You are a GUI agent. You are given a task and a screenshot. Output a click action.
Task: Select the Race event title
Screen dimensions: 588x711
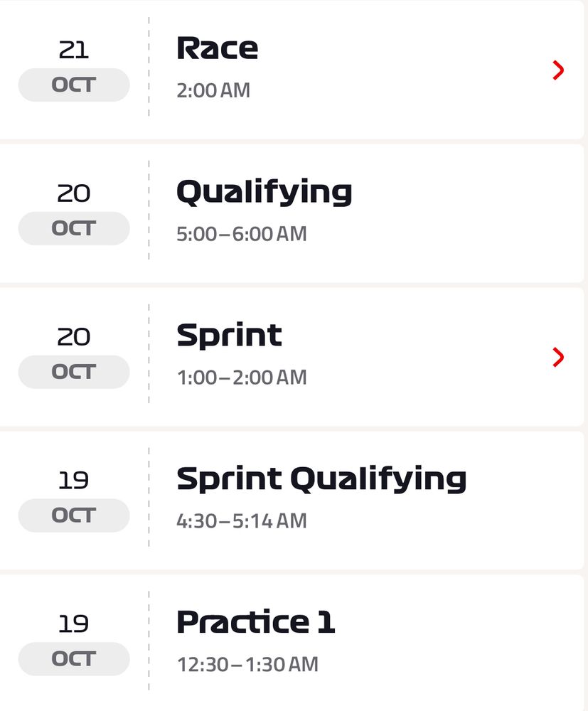(217, 48)
